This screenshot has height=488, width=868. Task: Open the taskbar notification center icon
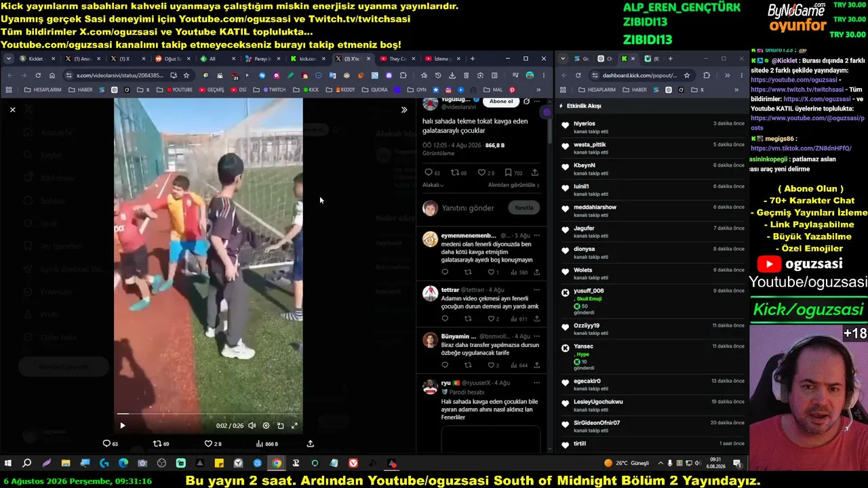click(x=737, y=464)
